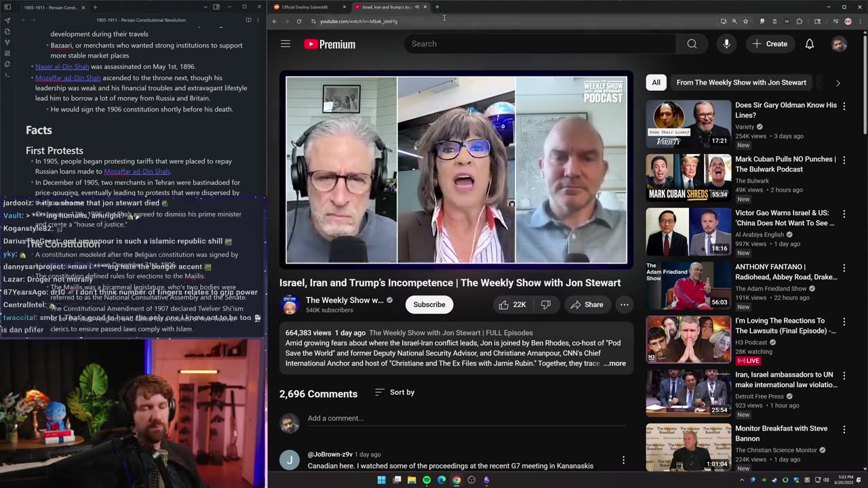Open Microsoft Edge from the taskbar
The height and width of the screenshot is (488, 868).
point(441,480)
